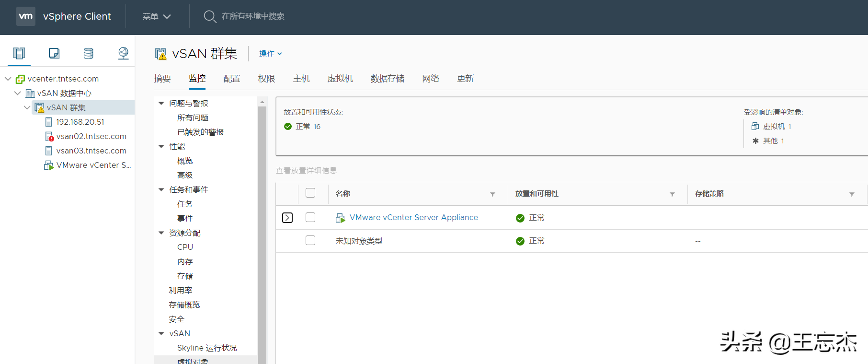Screen dimensions: 868x364
Task: Click the green check in vCenter Appliance row
Action: pos(520,218)
